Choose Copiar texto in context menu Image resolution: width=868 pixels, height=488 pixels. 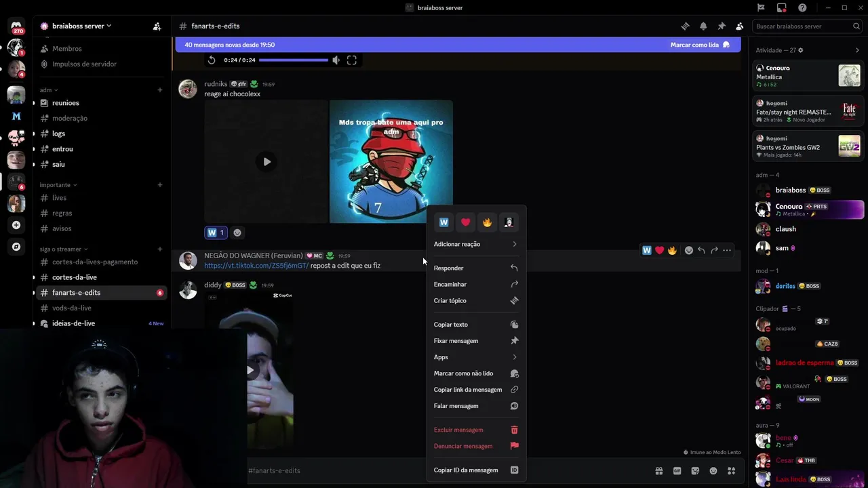(x=476, y=325)
